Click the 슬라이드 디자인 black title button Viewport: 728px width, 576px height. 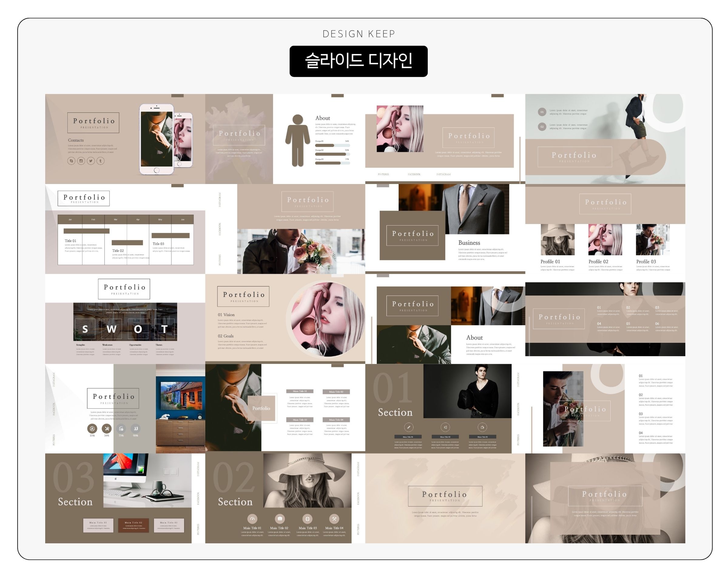click(358, 61)
